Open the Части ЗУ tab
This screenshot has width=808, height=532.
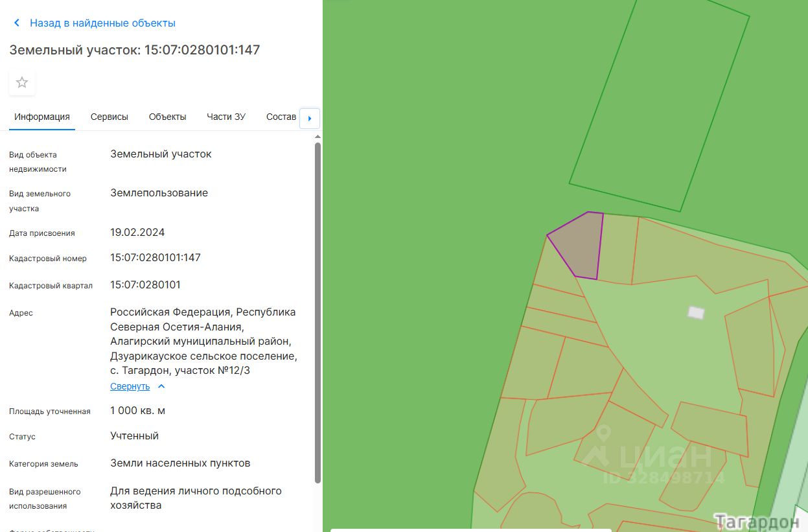tap(226, 117)
